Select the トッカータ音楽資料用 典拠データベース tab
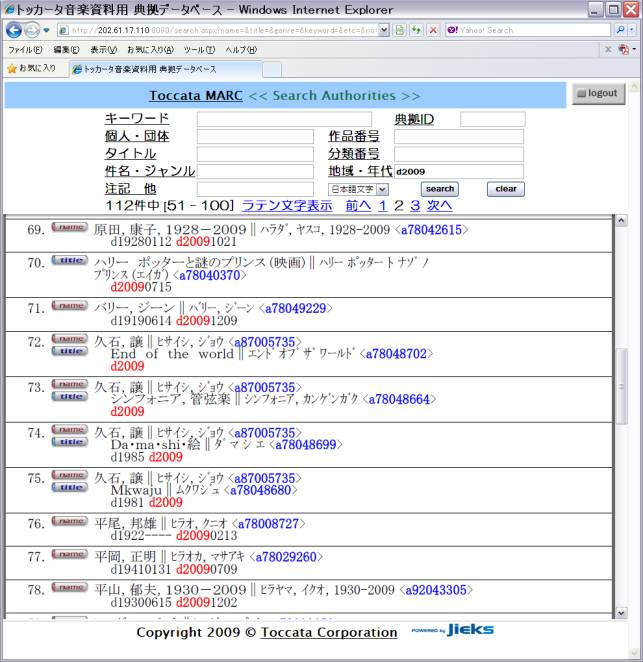The height and width of the screenshot is (662, 643). [165, 69]
